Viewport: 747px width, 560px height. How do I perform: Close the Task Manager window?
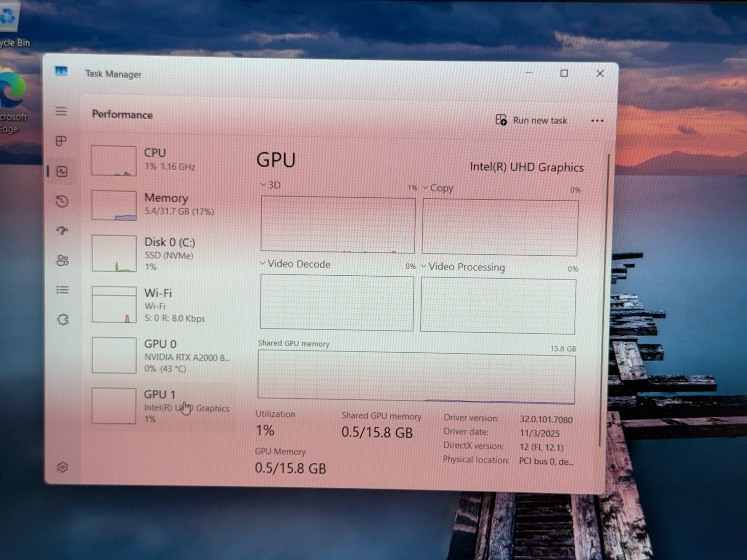pyautogui.click(x=600, y=73)
